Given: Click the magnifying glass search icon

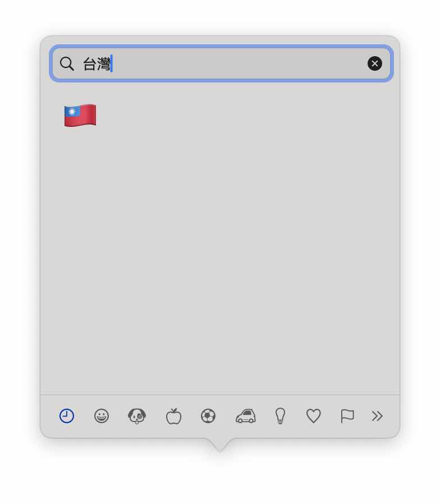Looking at the screenshot, I should pyautogui.click(x=67, y=63).
